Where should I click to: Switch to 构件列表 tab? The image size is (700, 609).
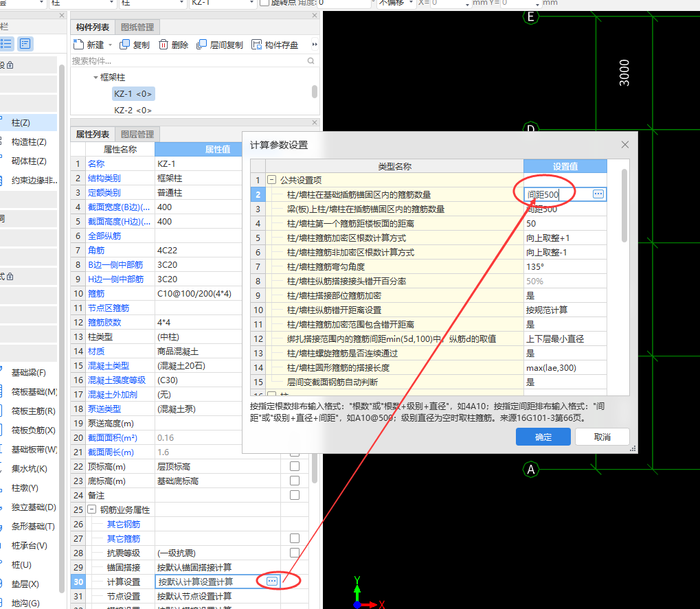pyautogui.click(x=93, y=27)
